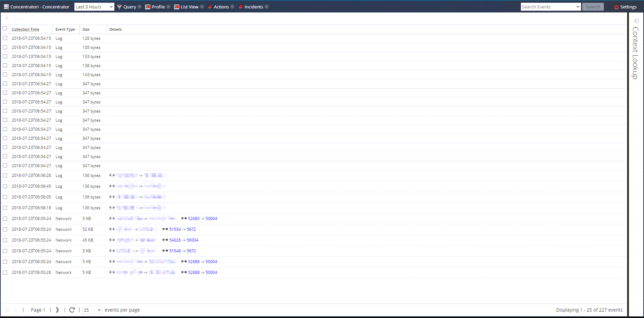The width and height of the screenshot is (644, 318).
Task: Click the Actions lightning bolt icon
Action: coord(209,7)
